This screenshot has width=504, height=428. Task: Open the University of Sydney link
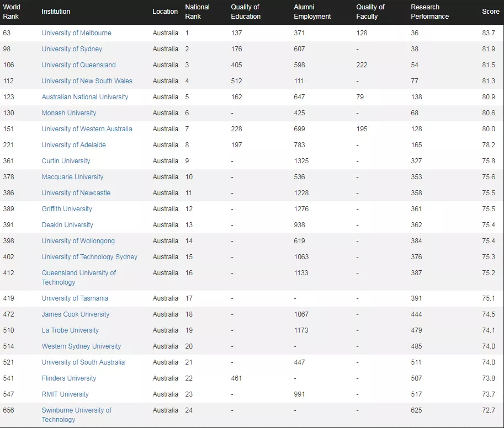(x=72, y=49)
